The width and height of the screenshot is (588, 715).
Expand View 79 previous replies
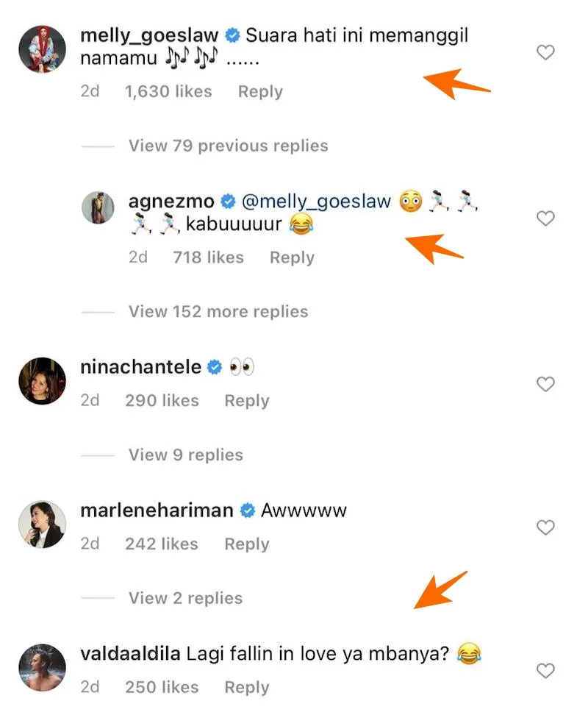228,146
